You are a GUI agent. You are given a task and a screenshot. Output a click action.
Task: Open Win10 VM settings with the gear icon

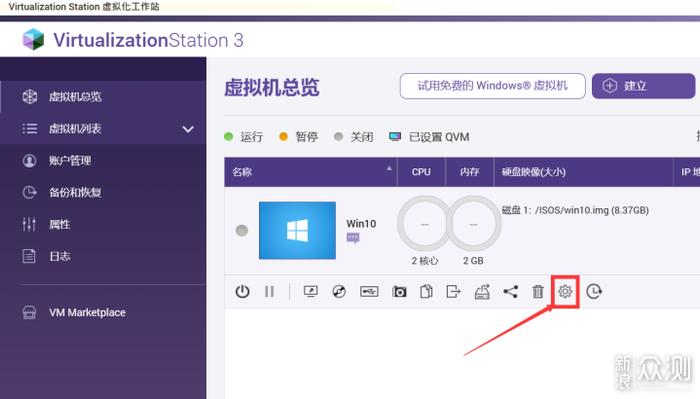click(x=565, y=291)
